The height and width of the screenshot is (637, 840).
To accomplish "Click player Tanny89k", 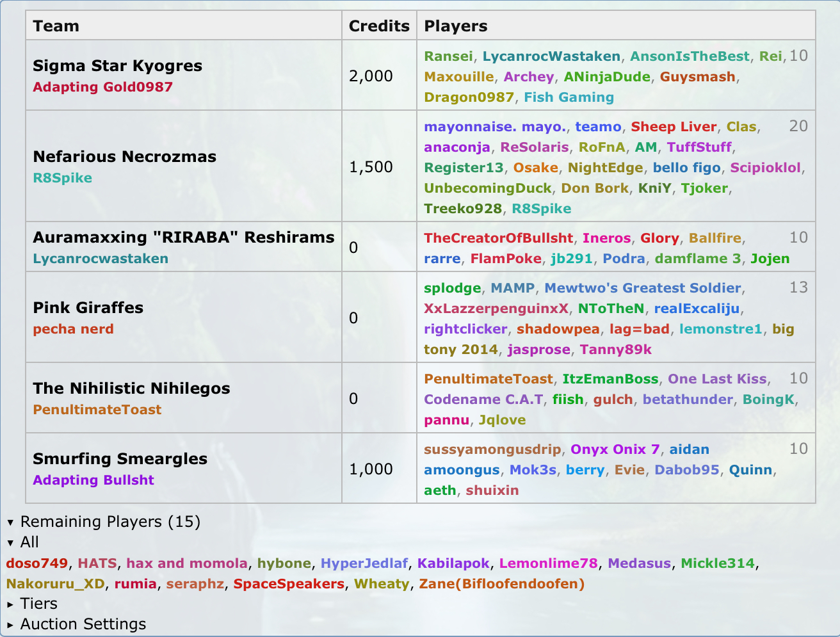I will point(616,350).
